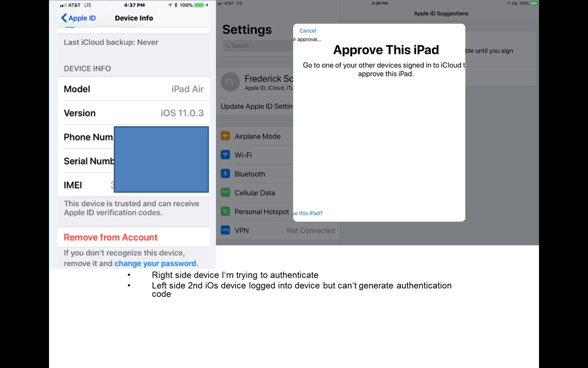
Task: Tap the signal bars in the iPhone status bar
Action: point(63,5)
